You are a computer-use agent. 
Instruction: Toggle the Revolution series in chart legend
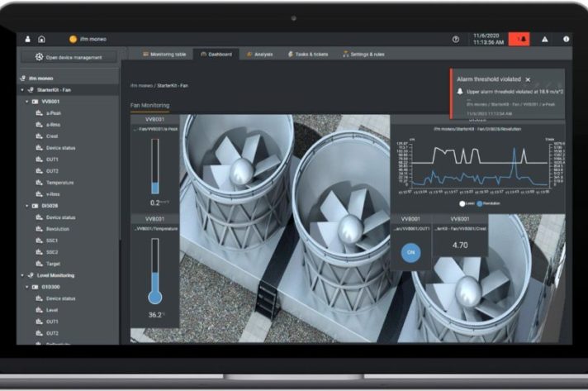click(489, 203)
